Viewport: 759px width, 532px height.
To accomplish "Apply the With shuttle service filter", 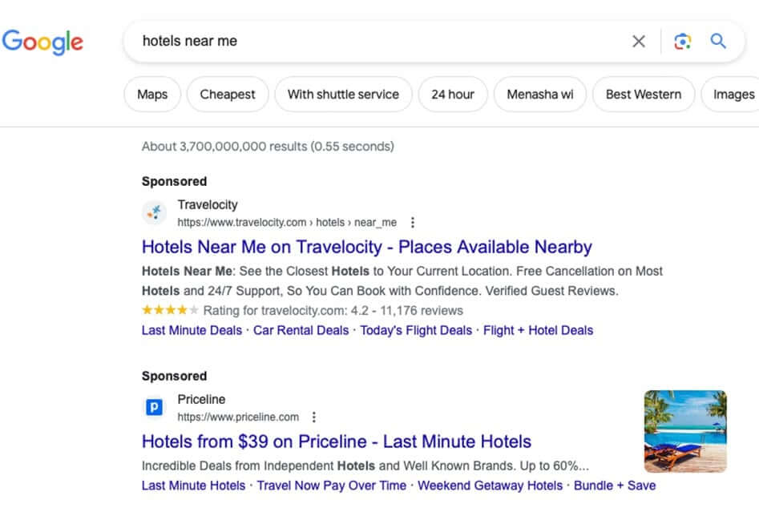I will [343, 95].
